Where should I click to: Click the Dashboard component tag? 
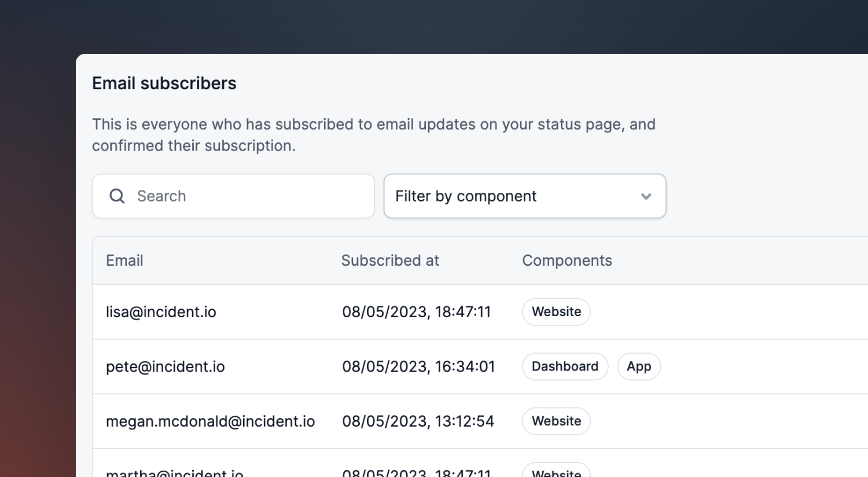tap(565, 366)
